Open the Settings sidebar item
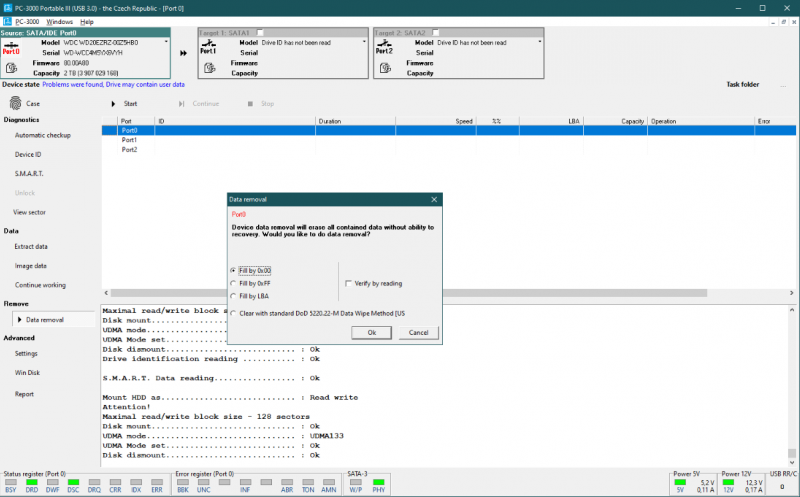Viewport: 800px width, 497px height. pyautogui.click(x=26, y=353)
